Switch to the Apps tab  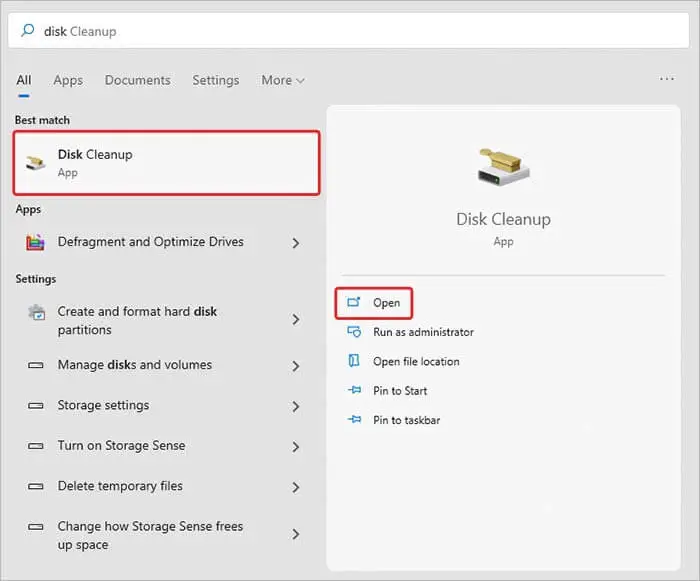tap(68, 80)
